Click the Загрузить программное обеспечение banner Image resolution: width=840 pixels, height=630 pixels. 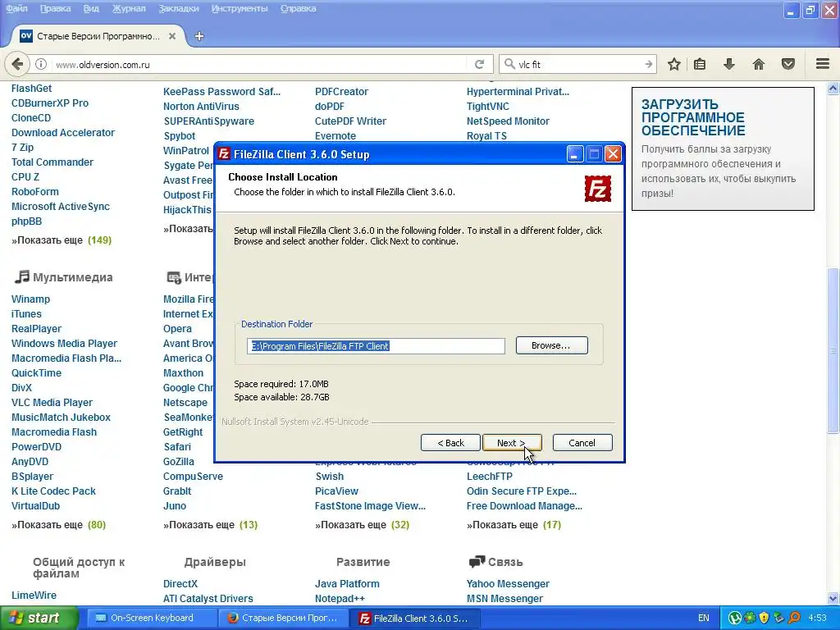723,148
